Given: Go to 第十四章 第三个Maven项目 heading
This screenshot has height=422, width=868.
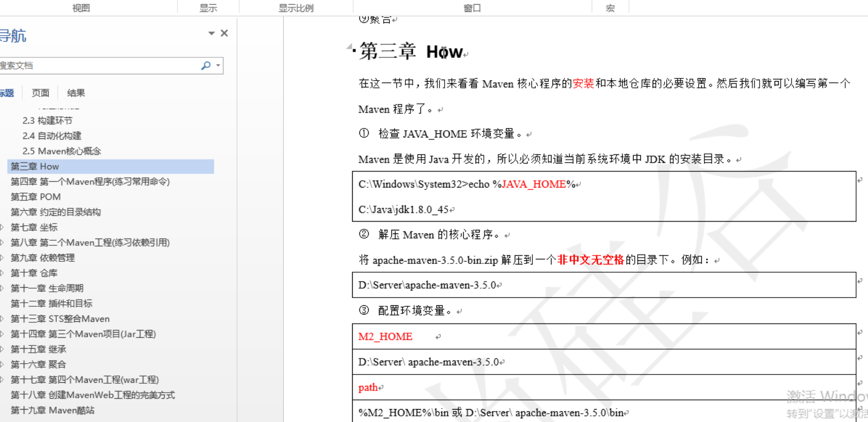Looking at the screenshot, I should [83, 334].
